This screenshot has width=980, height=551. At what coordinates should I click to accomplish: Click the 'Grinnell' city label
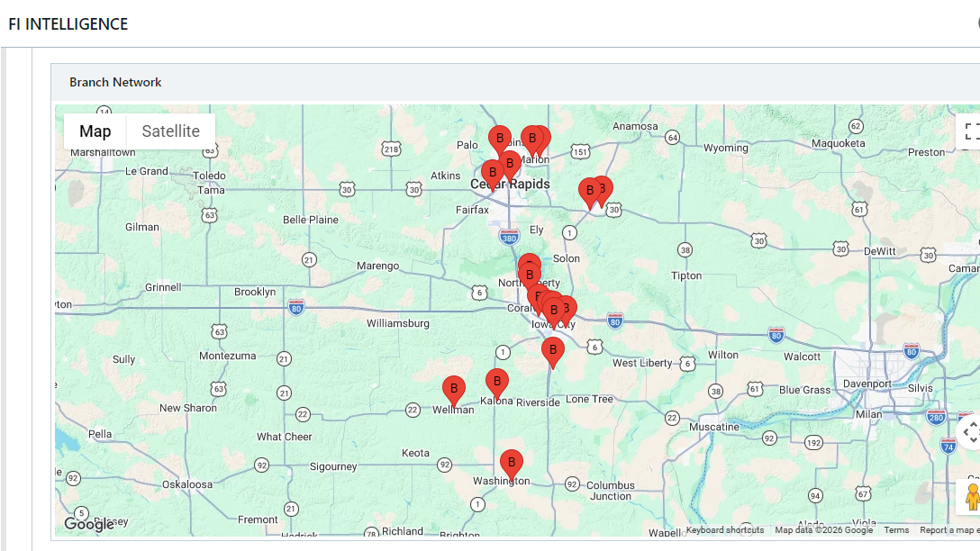pyautogui.click(x=163, y=286)
